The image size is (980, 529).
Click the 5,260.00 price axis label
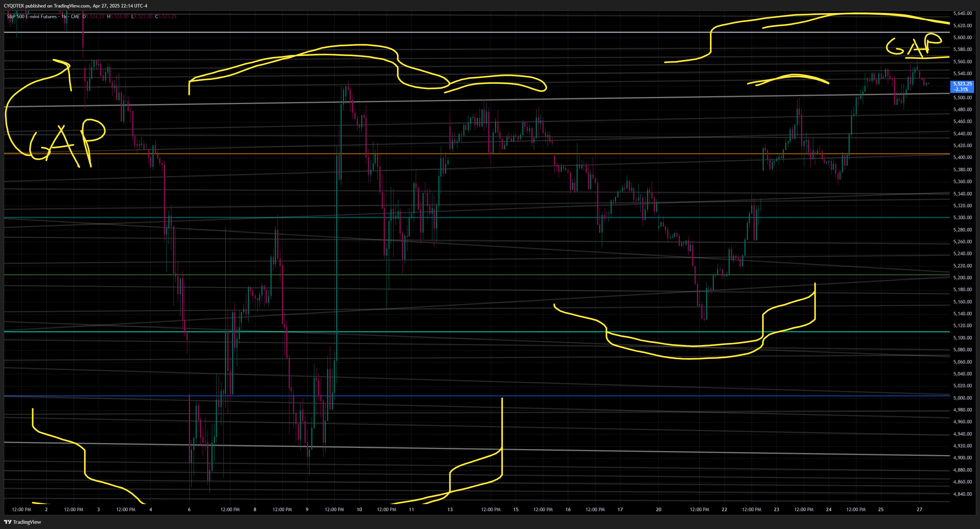(x=963, y=242)
